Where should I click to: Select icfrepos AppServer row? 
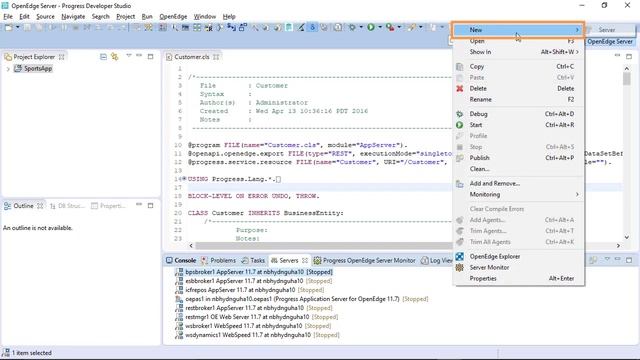254,290
